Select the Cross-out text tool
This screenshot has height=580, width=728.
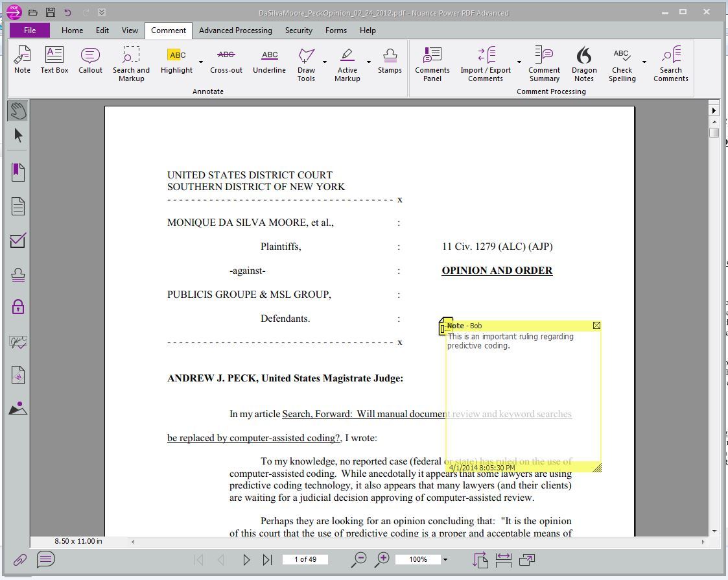[x=226, y=60]
